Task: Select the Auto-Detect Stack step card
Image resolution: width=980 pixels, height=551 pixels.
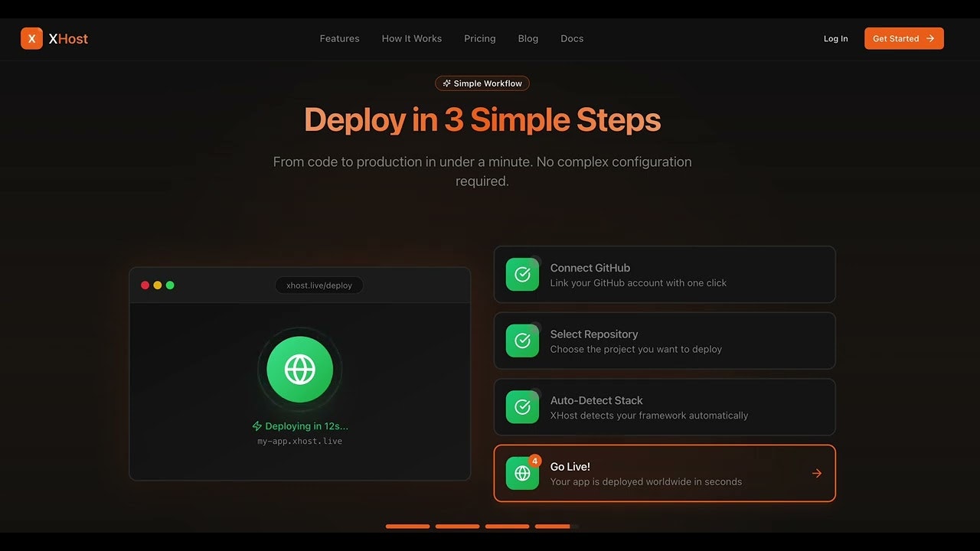Action: [665, 407]
